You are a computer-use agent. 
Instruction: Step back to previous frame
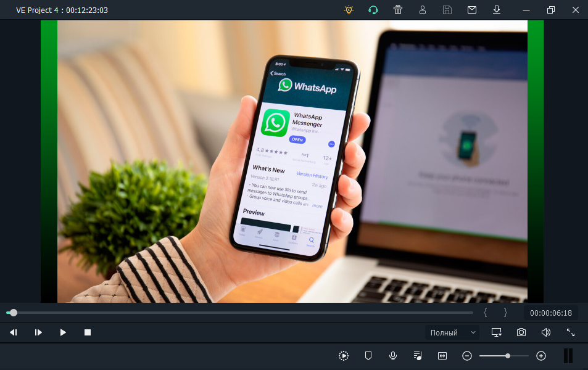coord(14,332)
